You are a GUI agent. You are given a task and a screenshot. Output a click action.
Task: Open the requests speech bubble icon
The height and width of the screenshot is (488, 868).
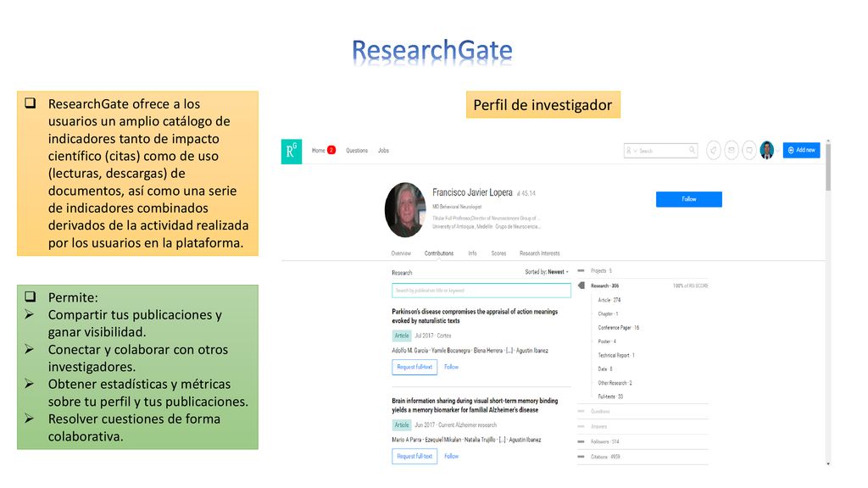pos(749,150)
